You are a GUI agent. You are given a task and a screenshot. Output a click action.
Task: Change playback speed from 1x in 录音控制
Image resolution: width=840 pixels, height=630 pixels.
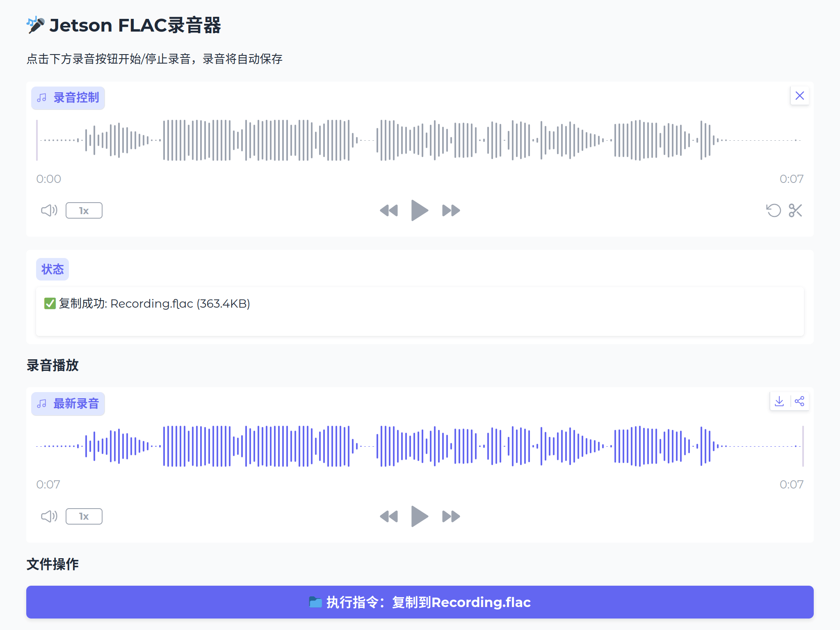84,210
